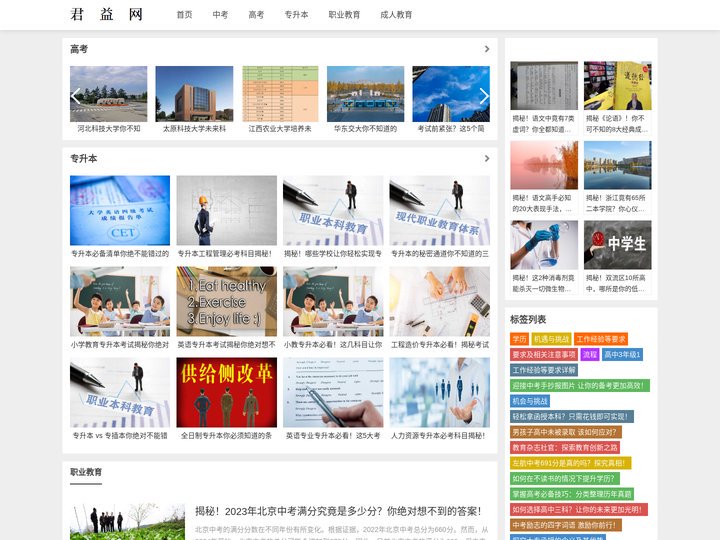720x540 pixels.
Task: Click 专升本 vs 专插本 article title
Action: [x=120, y=435]
